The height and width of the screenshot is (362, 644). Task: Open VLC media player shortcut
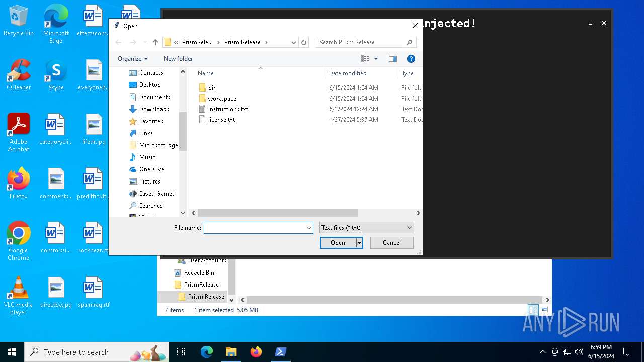coord(19,296)
